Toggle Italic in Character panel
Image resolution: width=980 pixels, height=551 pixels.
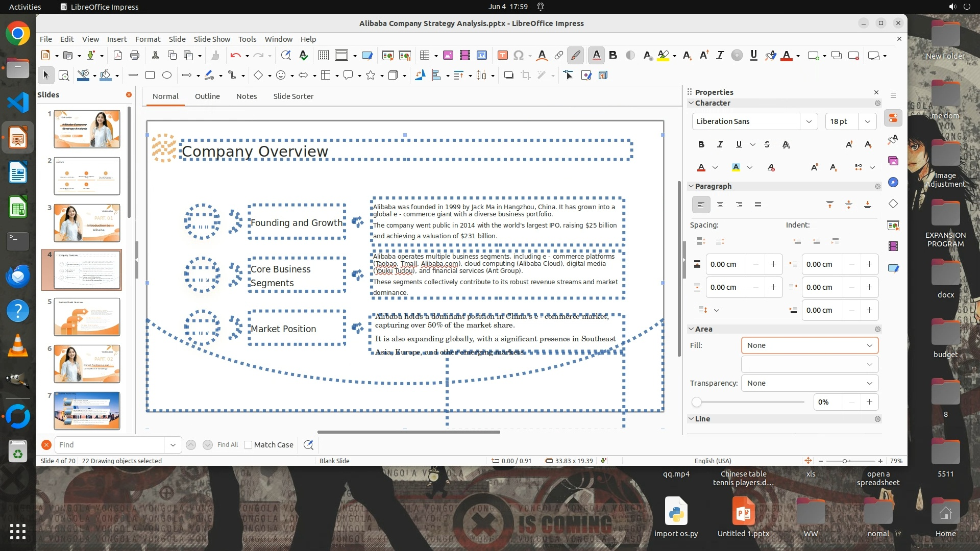click(720, 144)
